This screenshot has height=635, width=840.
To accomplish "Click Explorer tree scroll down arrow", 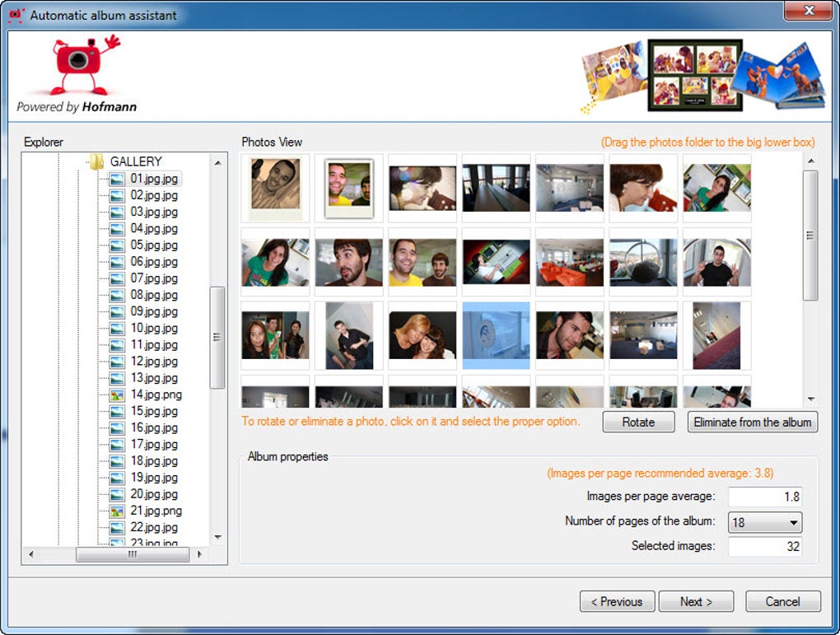I will (x=217, y=537).
